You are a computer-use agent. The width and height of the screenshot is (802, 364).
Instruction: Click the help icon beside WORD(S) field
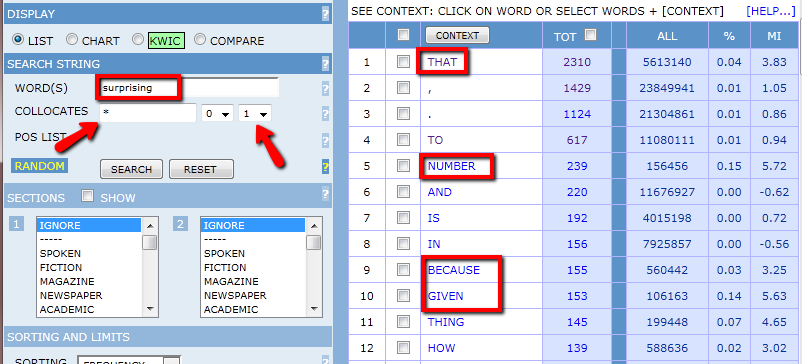coord(326,88)
